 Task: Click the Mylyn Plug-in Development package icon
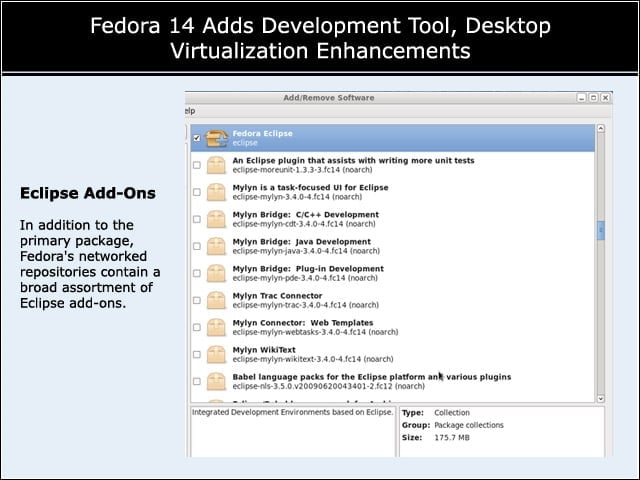point(216,273)
